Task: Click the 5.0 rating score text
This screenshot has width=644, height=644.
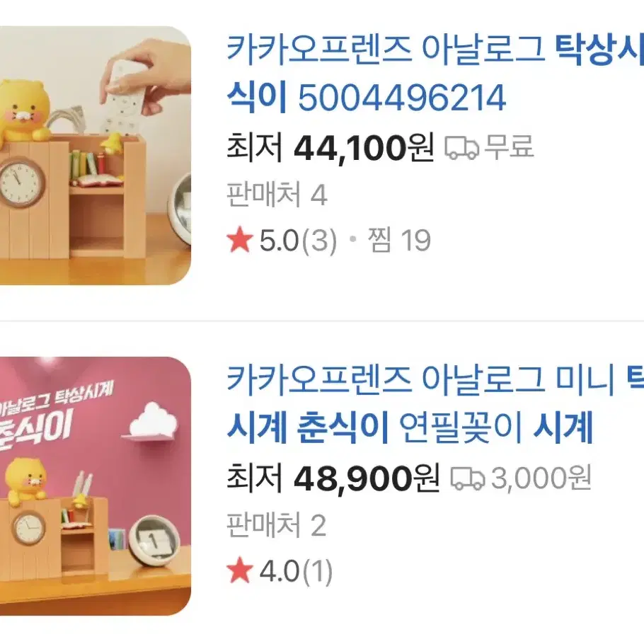Action: click(279, 241)
